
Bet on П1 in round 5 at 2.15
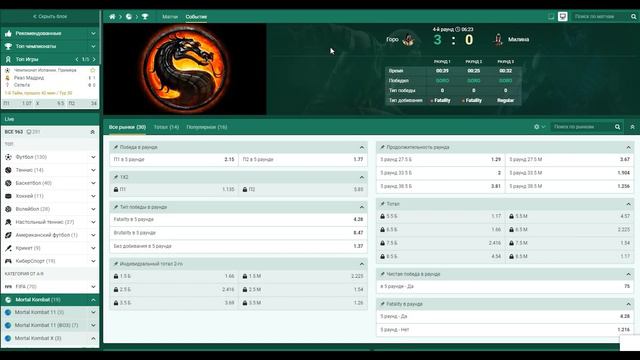click(174, 160)
